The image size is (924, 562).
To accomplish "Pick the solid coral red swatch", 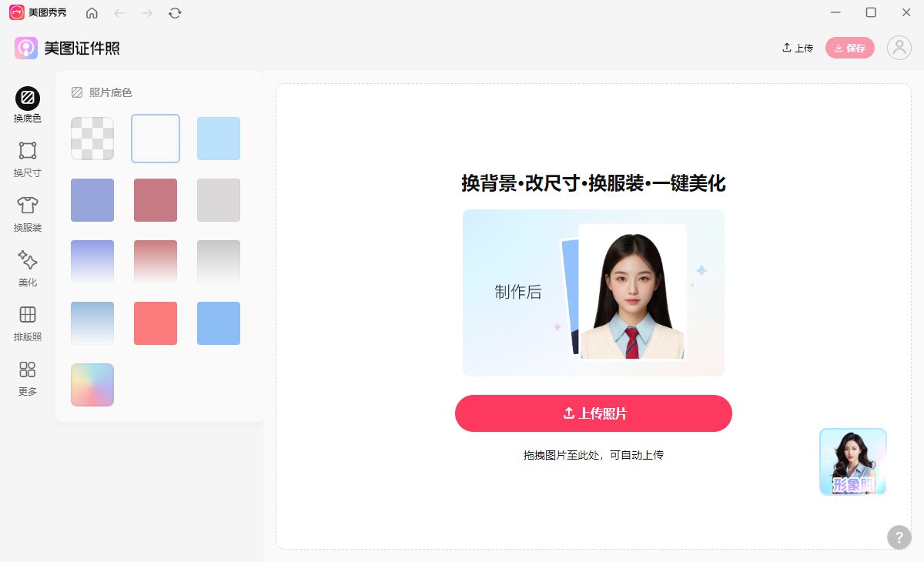I will coord(156,323).
